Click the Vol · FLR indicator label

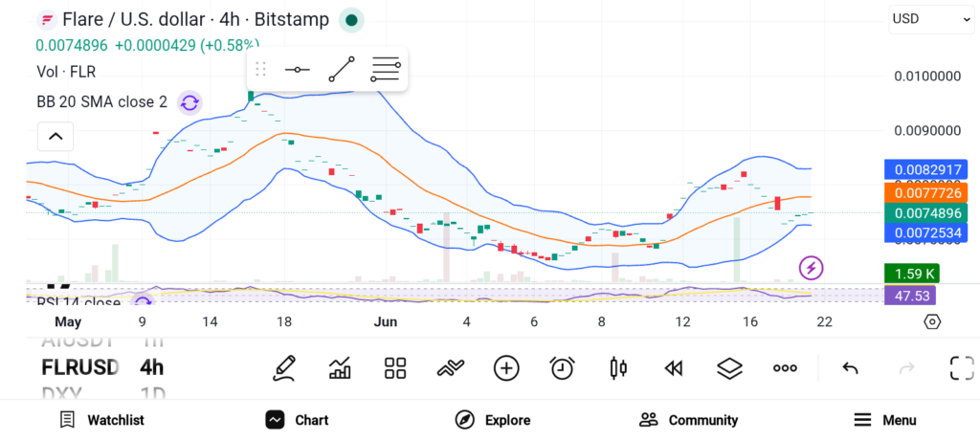click(x=66, y=72)
